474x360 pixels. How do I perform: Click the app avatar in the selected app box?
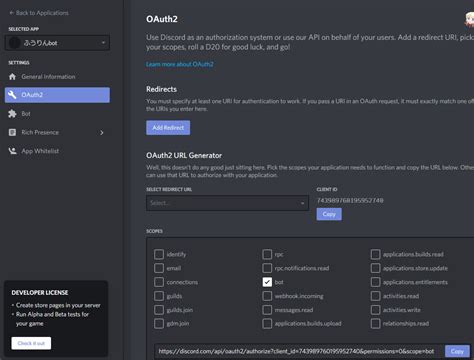[14, 43]
